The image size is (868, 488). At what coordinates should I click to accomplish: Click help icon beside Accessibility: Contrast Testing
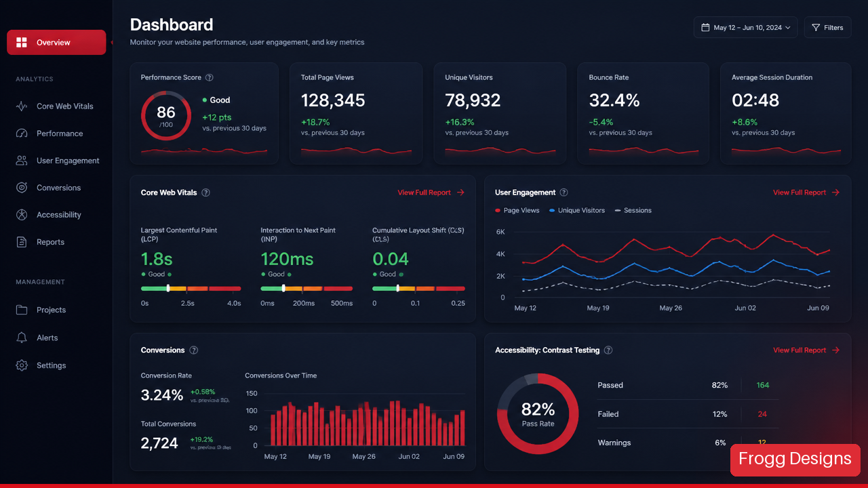(608, 350)
